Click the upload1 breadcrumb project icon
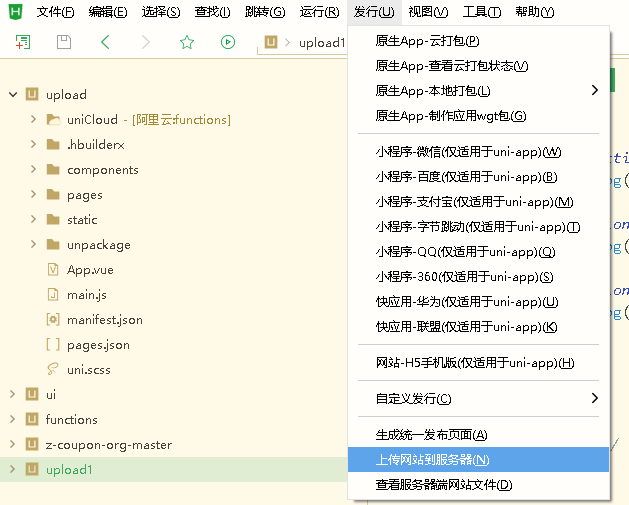Viewport: 629px width, 505px height. 271,42
